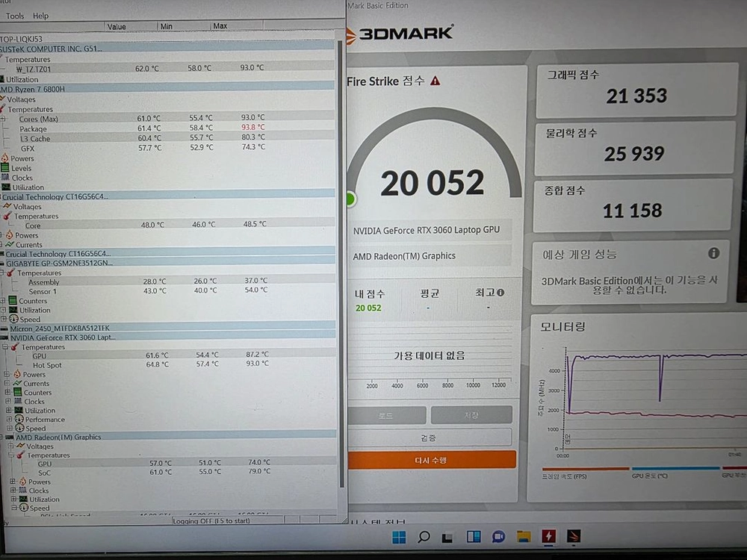
Task: Open the Tools menu in HWMonitor
Action: click(15, 16)
